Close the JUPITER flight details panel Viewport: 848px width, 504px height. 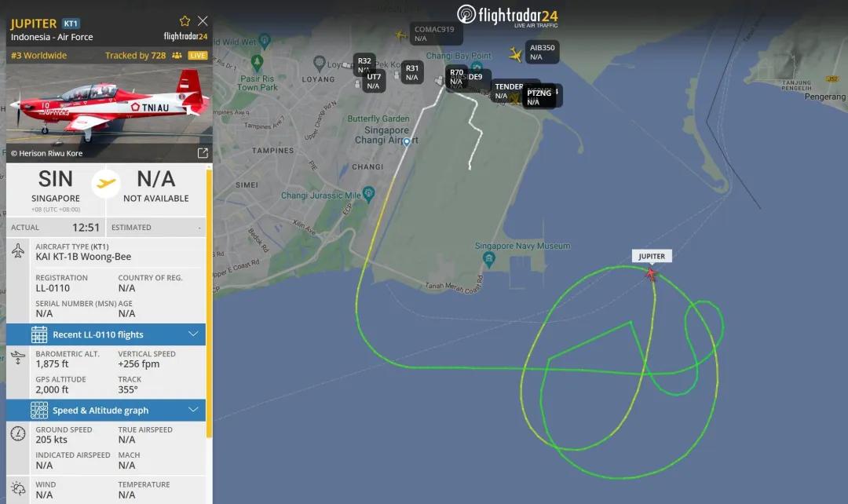(203, 21)
